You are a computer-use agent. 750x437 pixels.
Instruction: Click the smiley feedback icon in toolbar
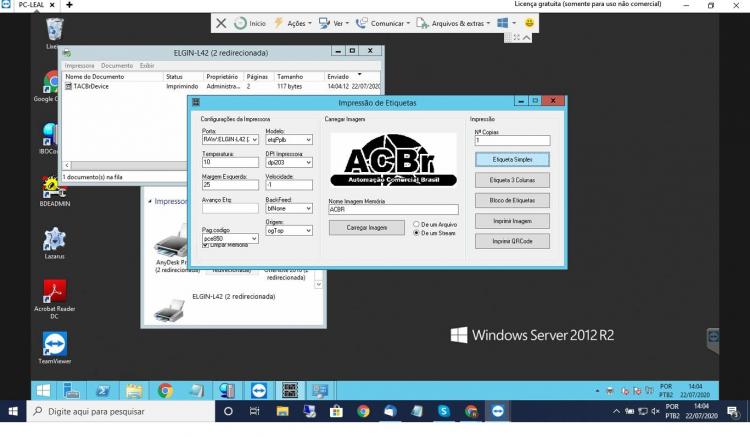tap(529, 22)
